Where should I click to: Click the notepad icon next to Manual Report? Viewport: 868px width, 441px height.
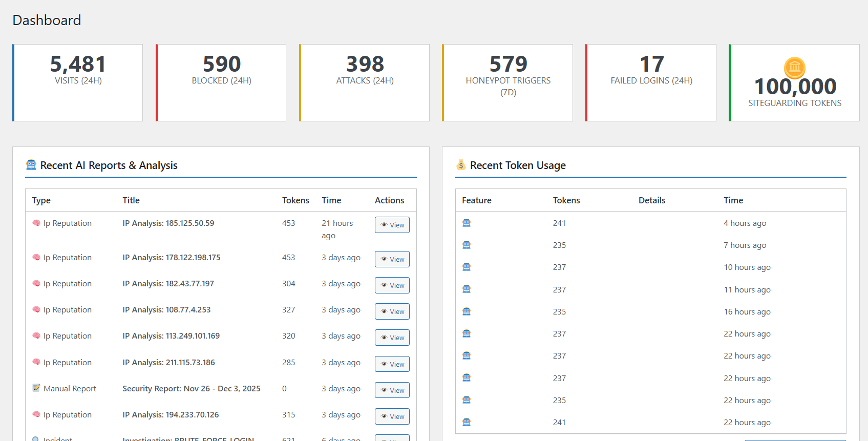[x=36, y=388]
